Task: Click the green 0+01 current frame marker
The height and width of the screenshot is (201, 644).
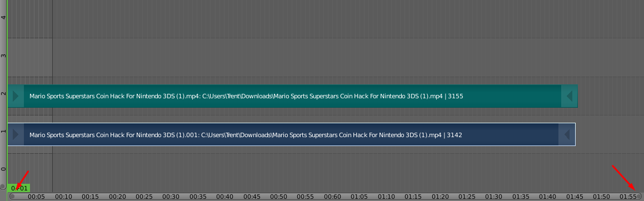Action: pyautogui.click(x=19, y=188)
